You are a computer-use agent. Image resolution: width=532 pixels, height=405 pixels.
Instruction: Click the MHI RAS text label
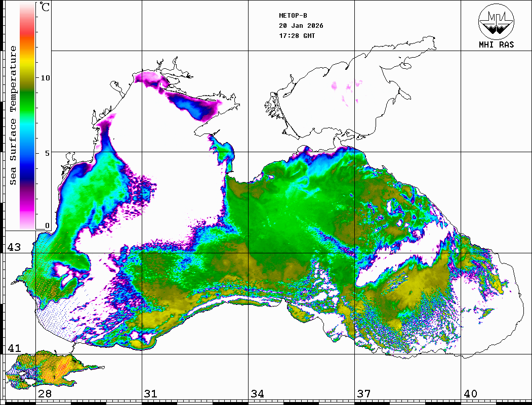pyautogui.click(x=496, y=45)
